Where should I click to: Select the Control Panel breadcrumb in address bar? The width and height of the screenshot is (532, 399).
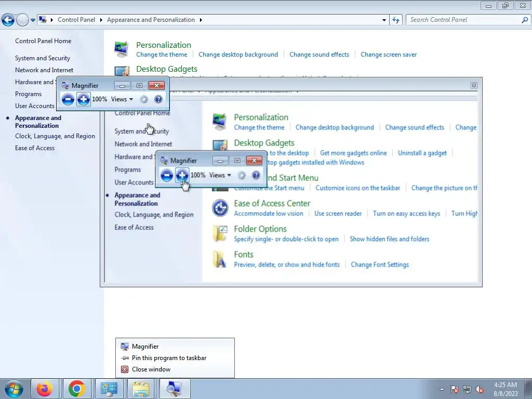[x=76, y=20]
